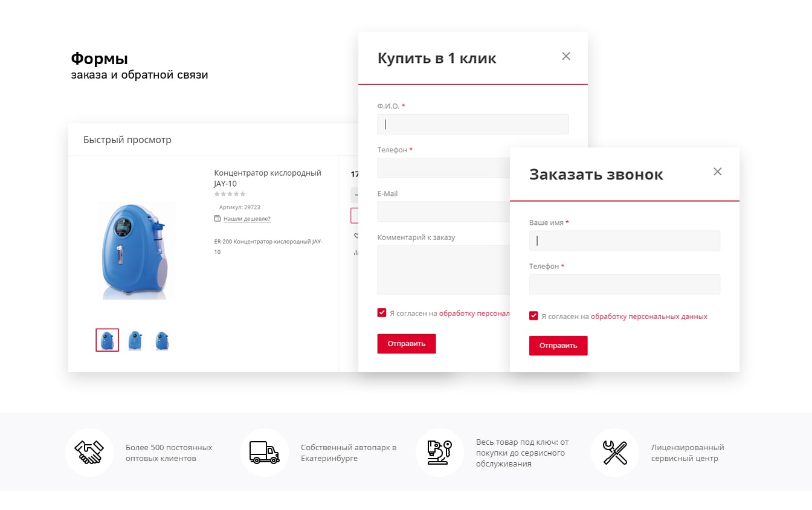The width and height of the screenshot is (812, 510).
Task: Click the handshake icon for wholesale clients
Action: click(x=89, y=453)
